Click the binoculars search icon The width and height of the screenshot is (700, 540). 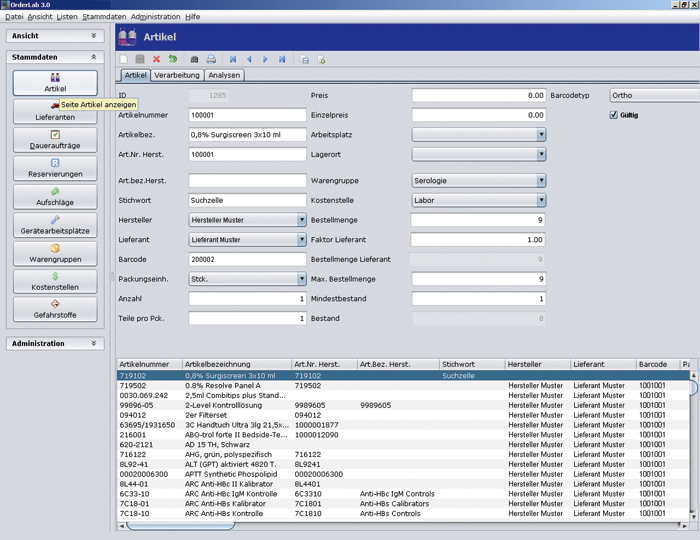pyautogui.click(x=195, y=60)
